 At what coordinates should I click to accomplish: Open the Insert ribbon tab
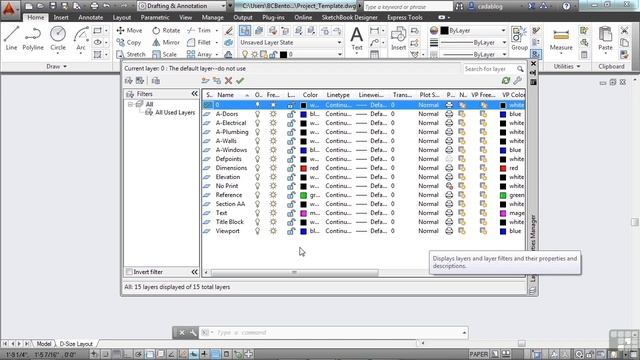(x=61, y=17)
